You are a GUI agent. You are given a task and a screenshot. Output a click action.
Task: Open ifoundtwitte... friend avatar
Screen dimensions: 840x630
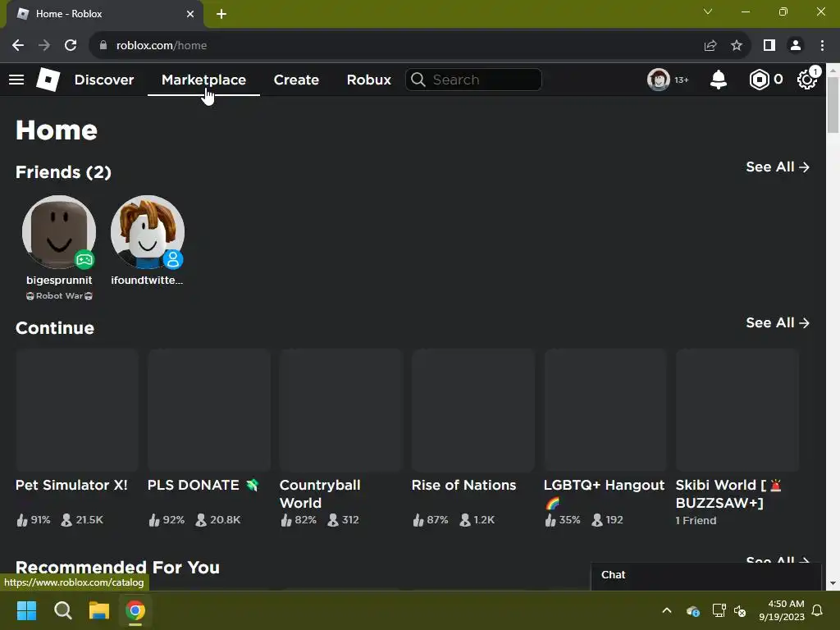coord(148,232)
